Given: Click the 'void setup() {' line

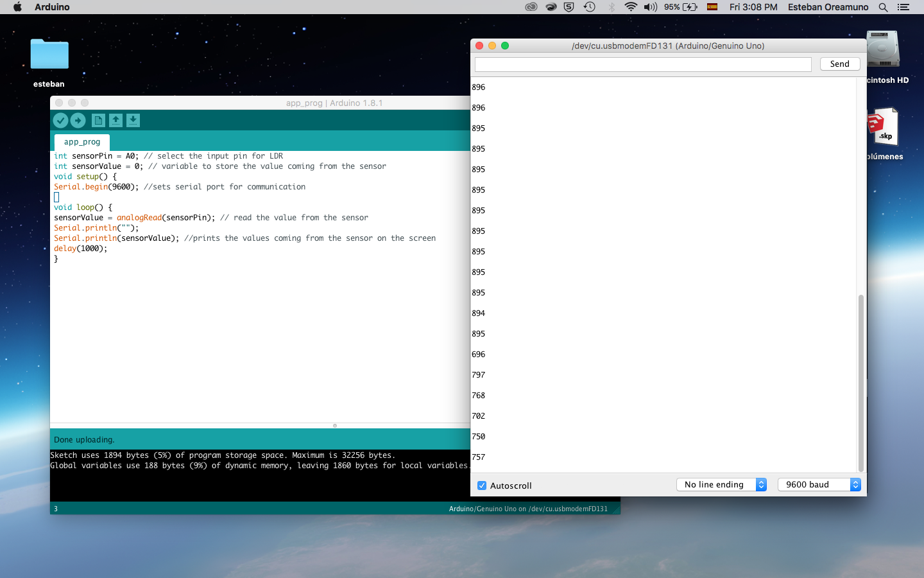Looking at the screenshot, I should click(85, 177).
